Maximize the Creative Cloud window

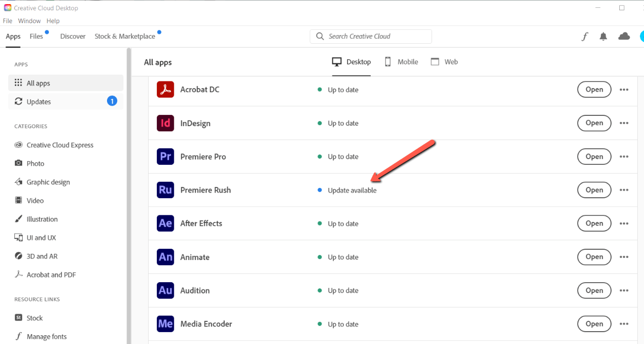coord(622,8)
